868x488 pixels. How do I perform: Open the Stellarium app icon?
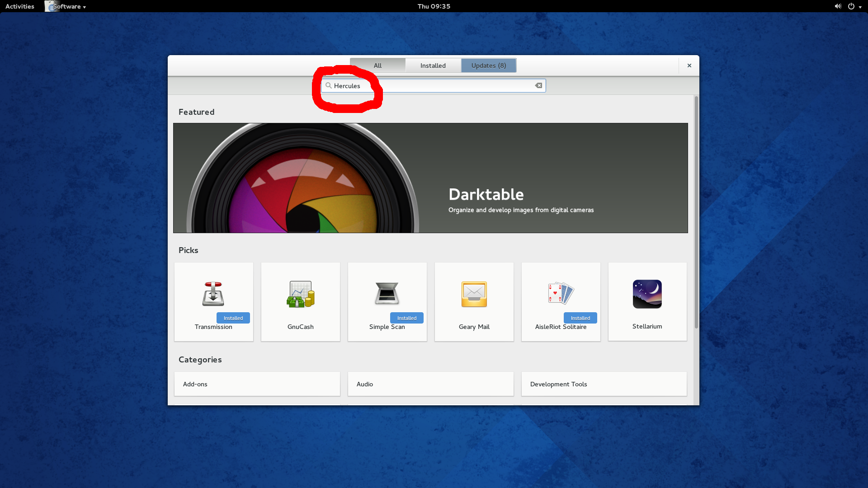(647, 294)
